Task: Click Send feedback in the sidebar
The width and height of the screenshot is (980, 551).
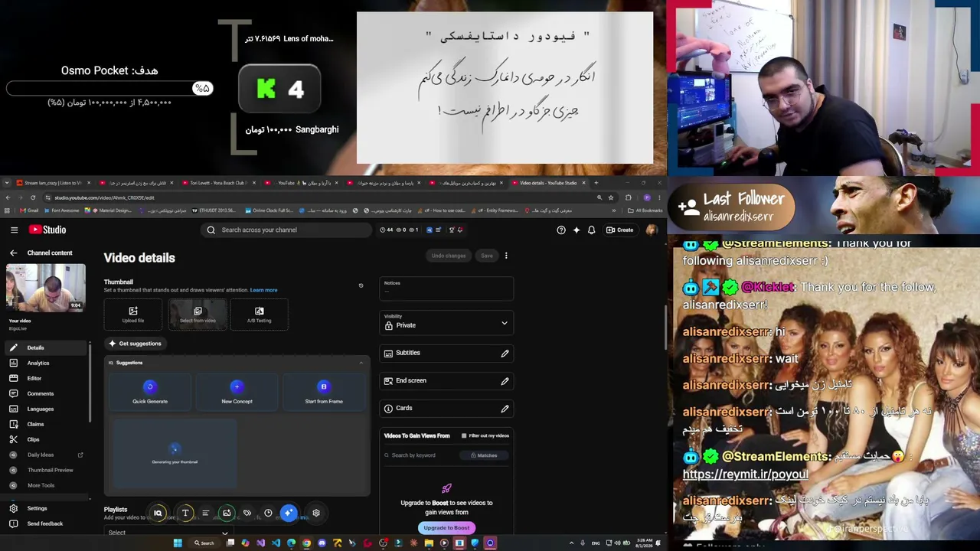Action: point(47,523)
